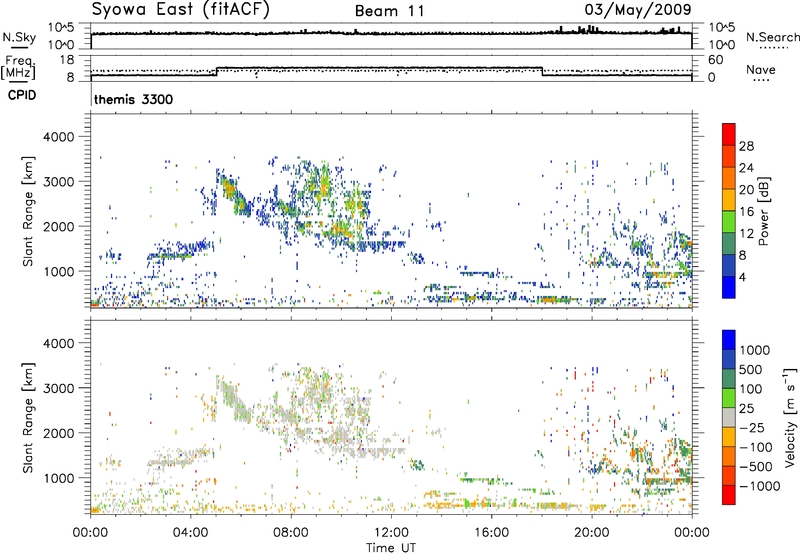Click the 'Power [dB]' colorbar title

click(763, 211)
